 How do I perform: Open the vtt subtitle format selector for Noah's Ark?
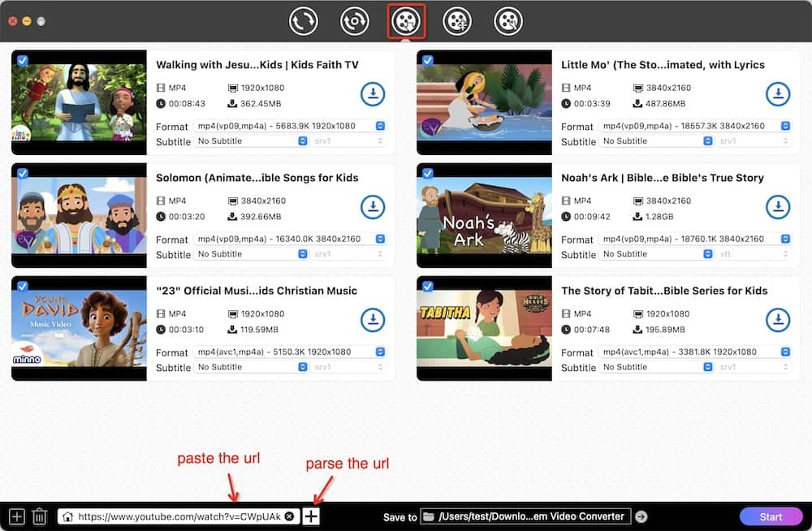pos(754,254)
